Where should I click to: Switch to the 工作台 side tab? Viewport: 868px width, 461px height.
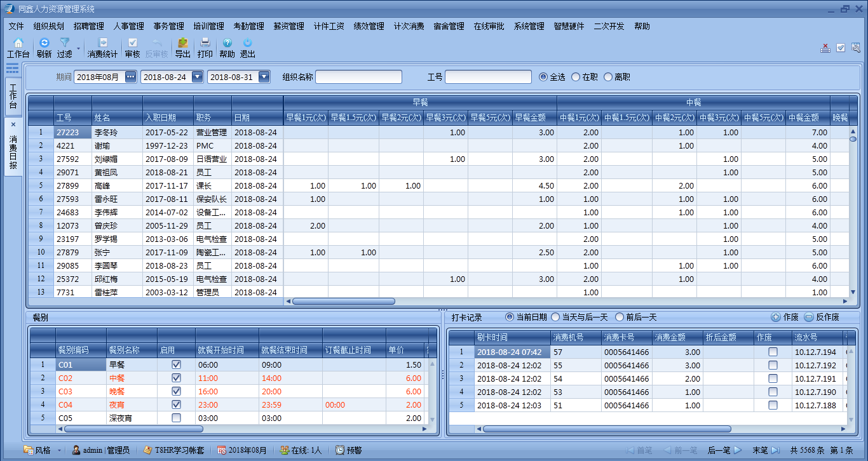coord(13,96)
